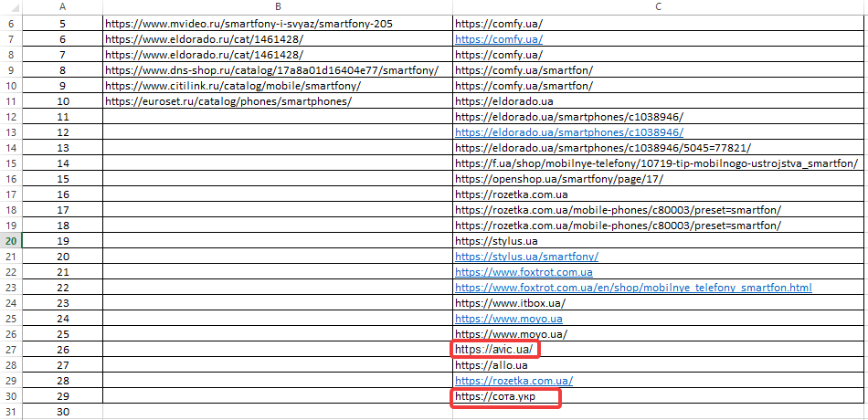The width and height of the screenshot is (868, 420).
Task: Select black https://comfy.ua/ cell in row 8
Action: [x=660, y=55]
